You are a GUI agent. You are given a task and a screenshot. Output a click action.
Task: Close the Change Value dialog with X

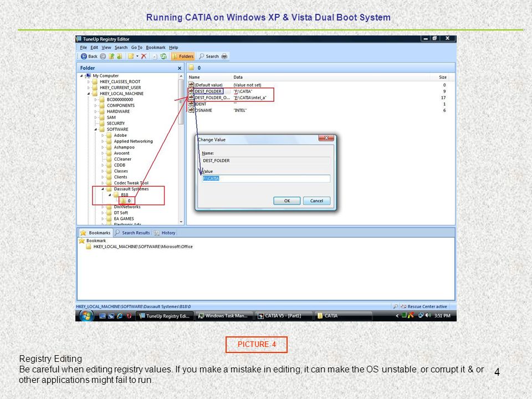[326, 138]
